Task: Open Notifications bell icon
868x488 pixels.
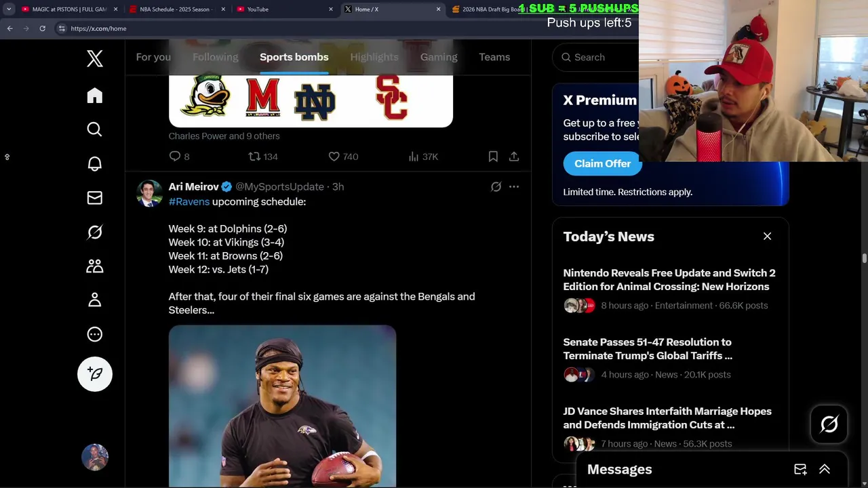Action: [95, 164]
